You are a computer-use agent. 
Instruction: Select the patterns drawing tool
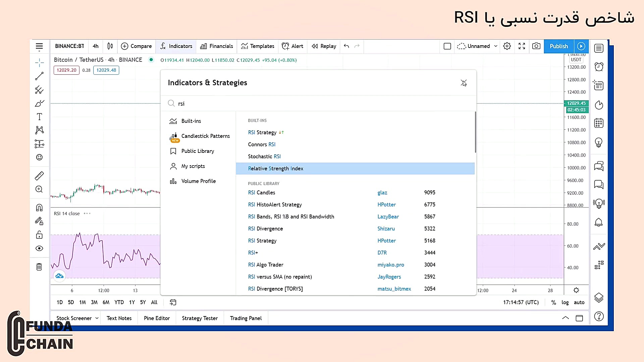pyautogui.click(x=39, y=130)
